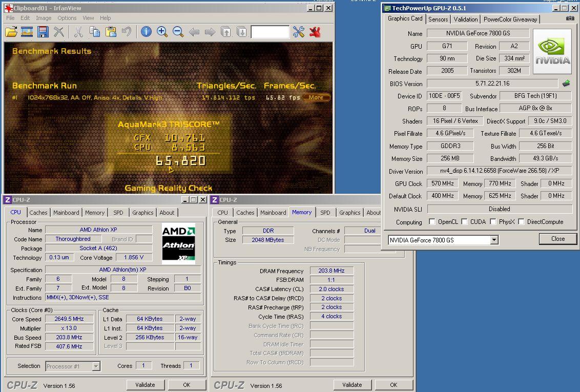Click the BIOS Version value 5.71.22.21.16
Screen dimensions: 580x392
tap(492, 84)
